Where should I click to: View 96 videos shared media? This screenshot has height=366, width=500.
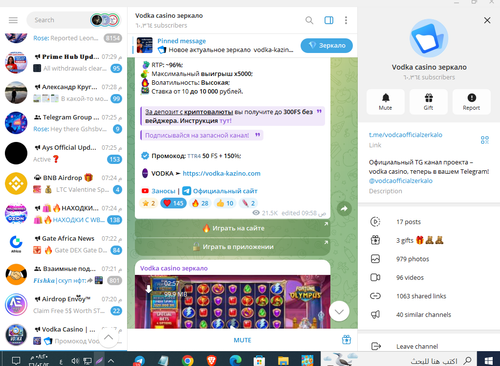429,277
